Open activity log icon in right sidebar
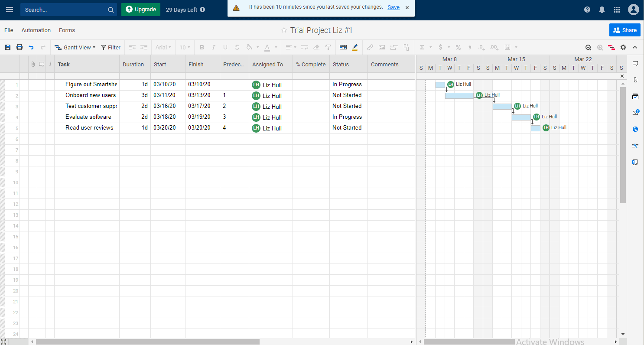This screenshot has width=644, height=345. [635, 146]
